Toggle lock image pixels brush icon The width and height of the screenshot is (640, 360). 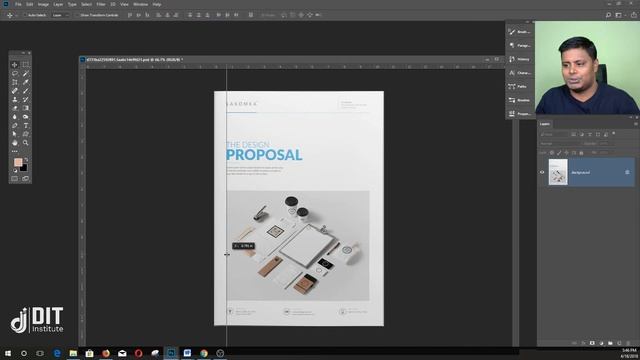559,153
